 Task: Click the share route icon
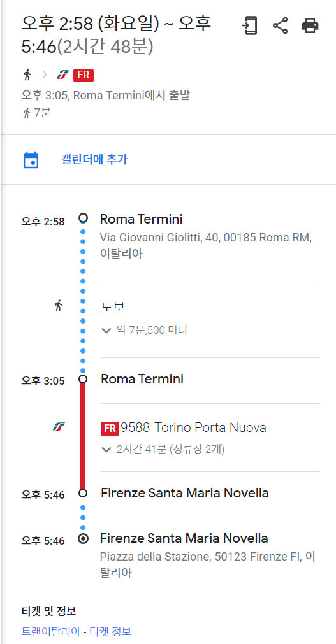click(x=280, y=26)
